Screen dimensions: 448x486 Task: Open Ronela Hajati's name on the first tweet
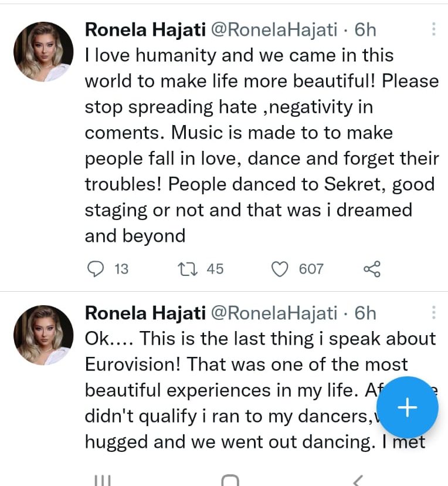[144, 29]
